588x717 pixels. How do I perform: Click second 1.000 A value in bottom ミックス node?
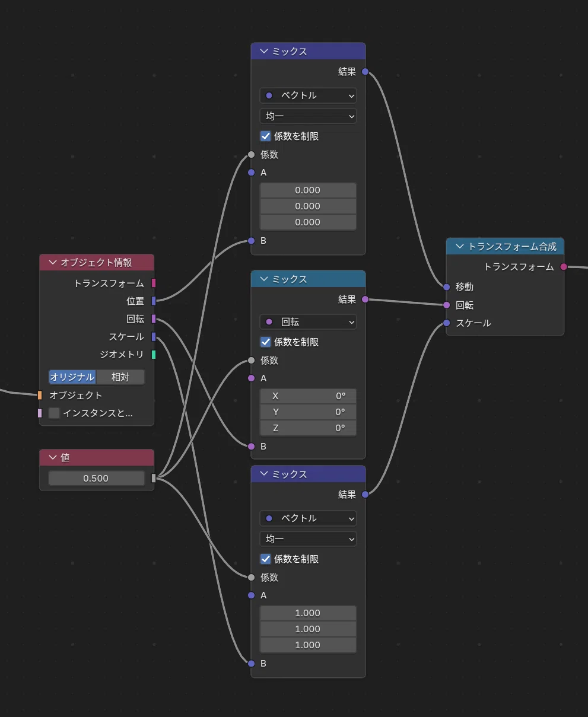coord(308,629)
